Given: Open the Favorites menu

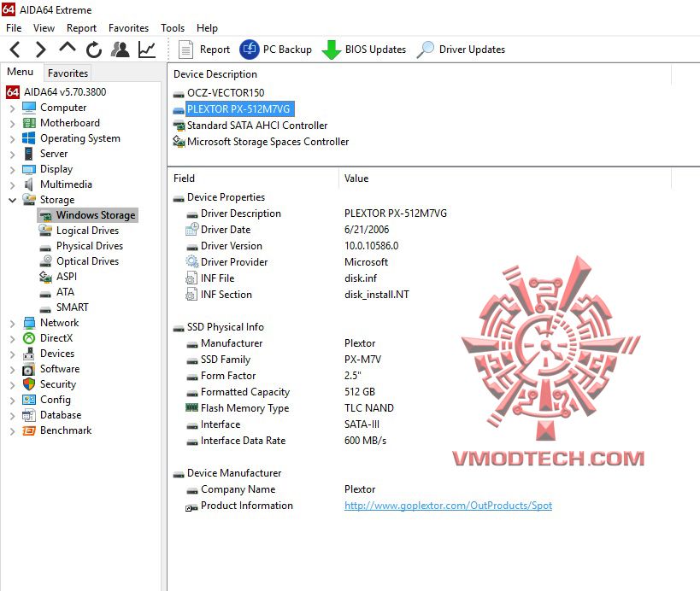Looking at the screenshot, I should 128,27.
